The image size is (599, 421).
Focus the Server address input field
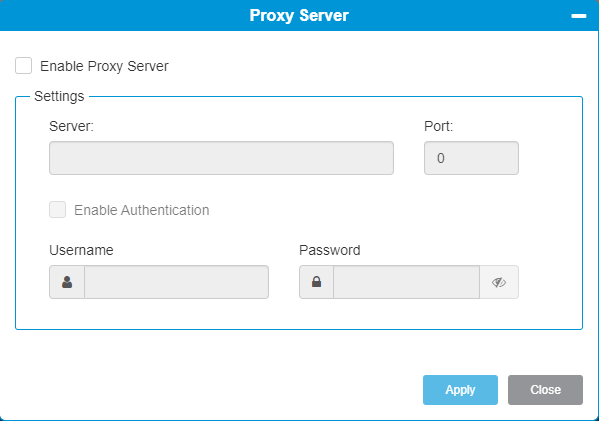[x=221, y=158]
